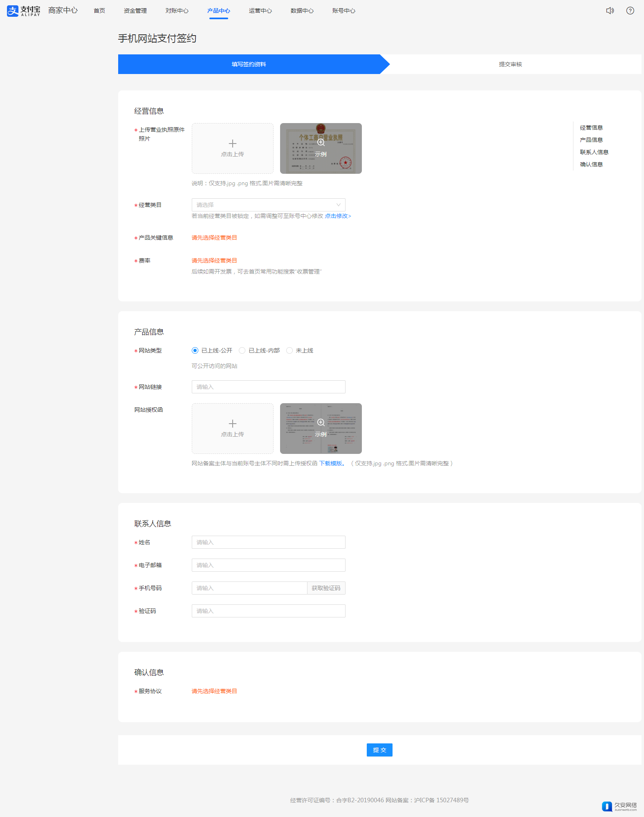Select the 已上线-公开 radio option
This screenshot has height=817, width=644.
tap(195, 350)
